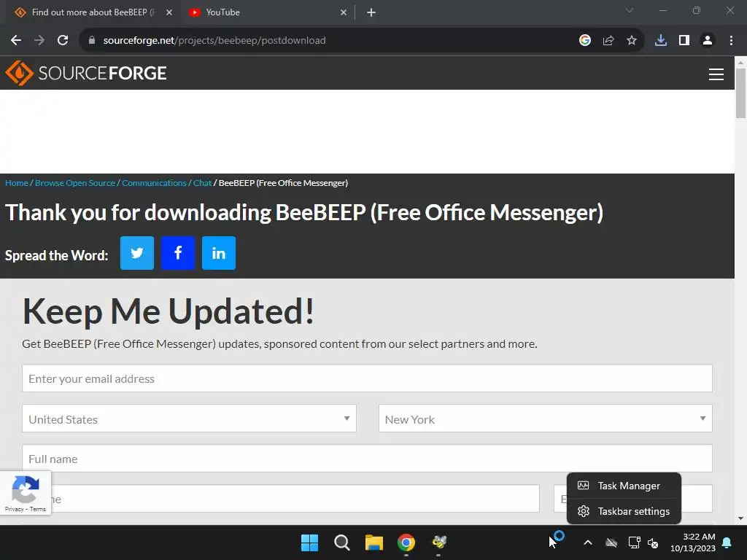Viewport: 747px width, 560px height.
Task: Open Chrome three-dot menu
Action: point(731,41)
